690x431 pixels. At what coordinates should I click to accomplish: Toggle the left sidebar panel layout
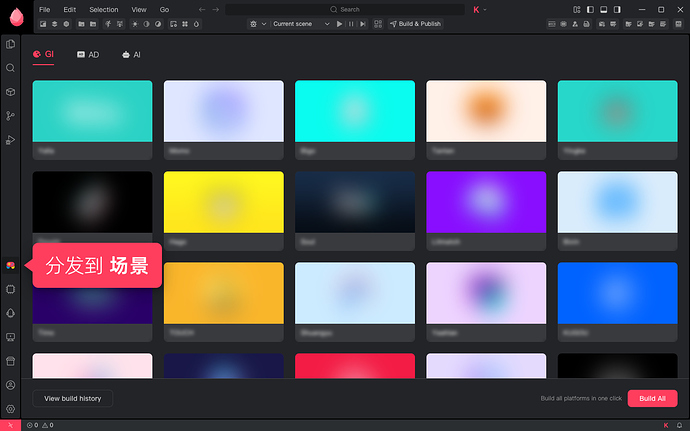point(591,9)
